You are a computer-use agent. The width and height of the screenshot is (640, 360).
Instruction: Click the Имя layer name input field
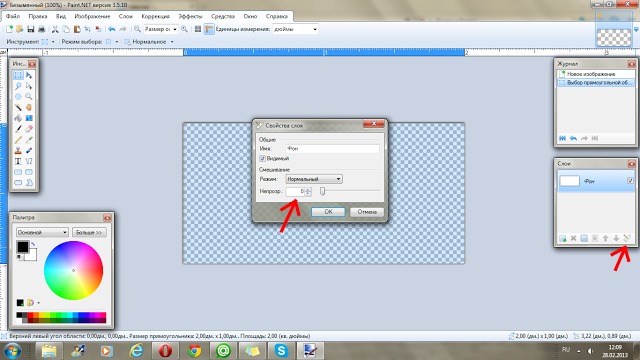point(332,149)
